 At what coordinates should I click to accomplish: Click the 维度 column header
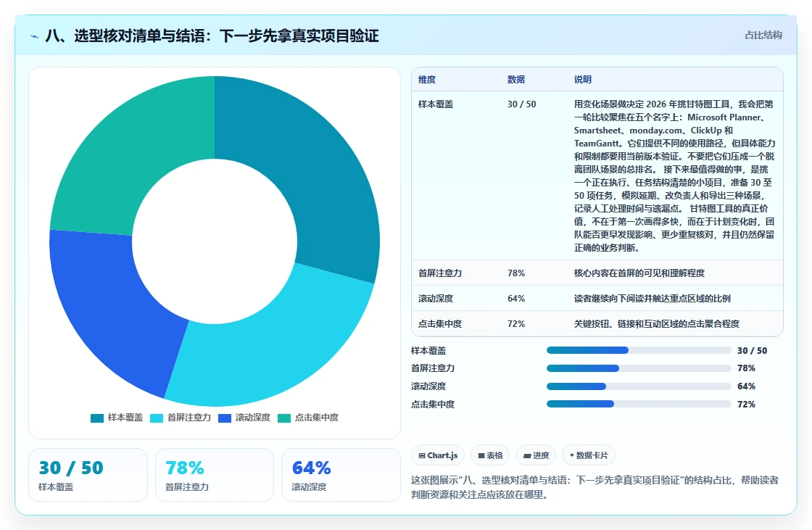pos(427,79)
